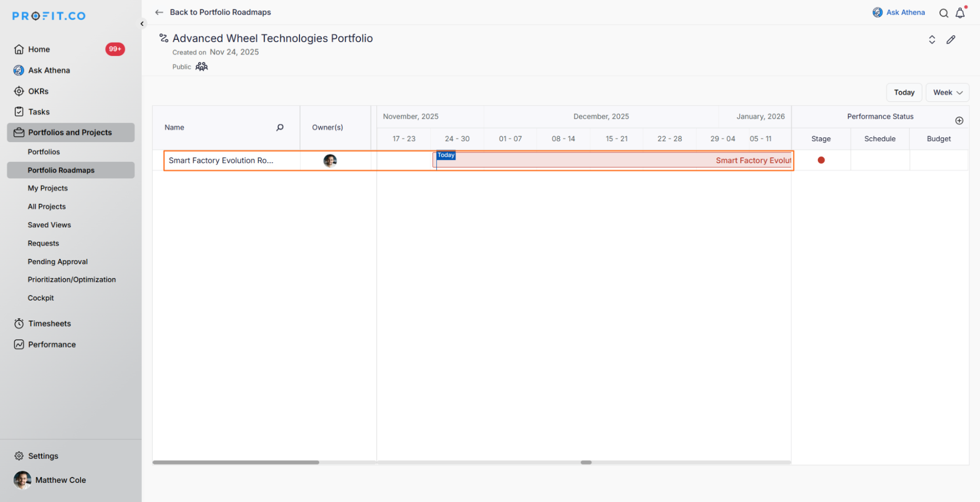Click the roadmap icon beside portfolio title
Viewport: 980px width, 502px height.
[164, 38]
